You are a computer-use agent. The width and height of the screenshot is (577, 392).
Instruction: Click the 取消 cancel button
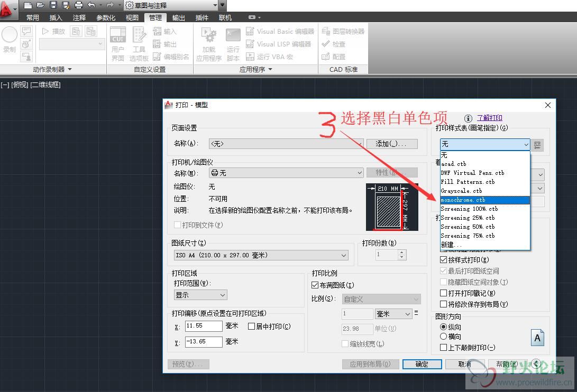[x=464, y=364]
